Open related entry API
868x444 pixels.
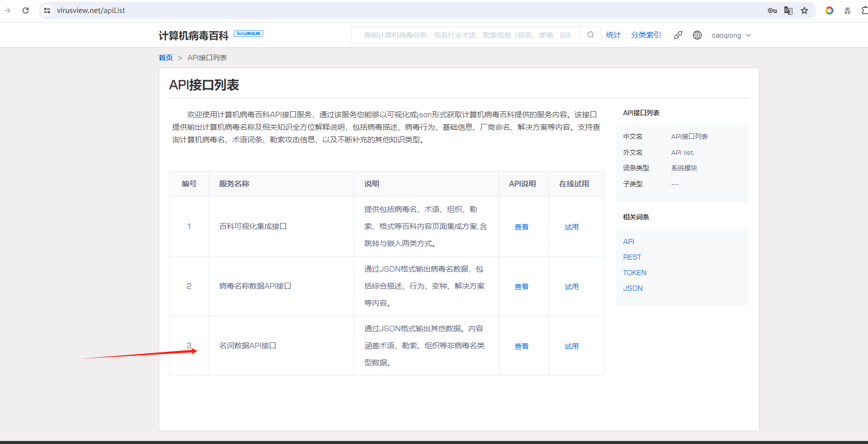(629, 242)
